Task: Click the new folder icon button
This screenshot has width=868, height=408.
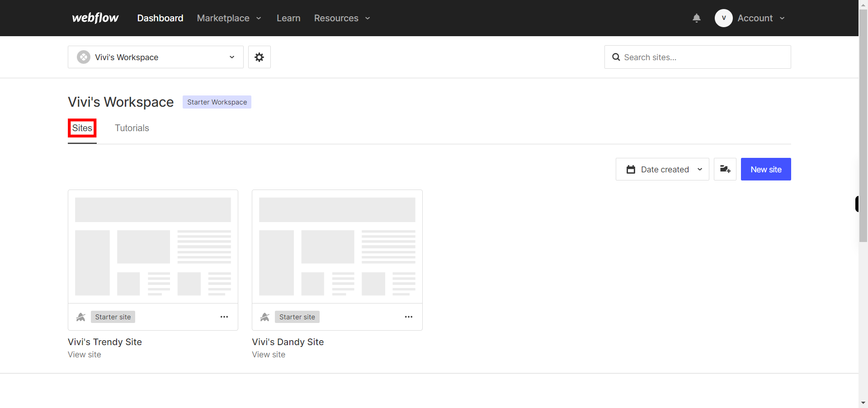Action: tap(725, 169)
